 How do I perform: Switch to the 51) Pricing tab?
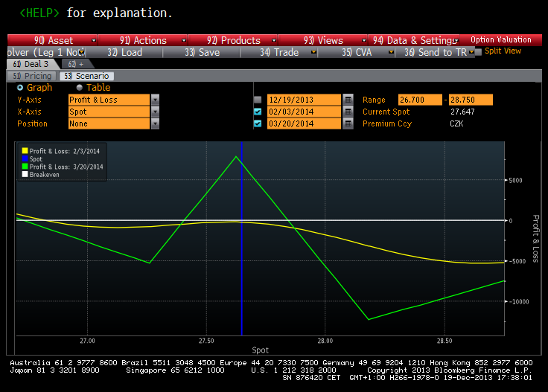pos(32,76)
